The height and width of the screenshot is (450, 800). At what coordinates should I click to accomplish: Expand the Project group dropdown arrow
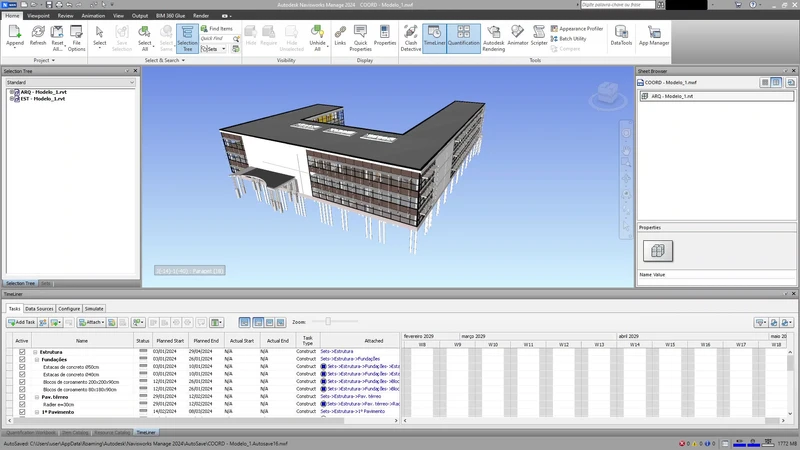53,60
